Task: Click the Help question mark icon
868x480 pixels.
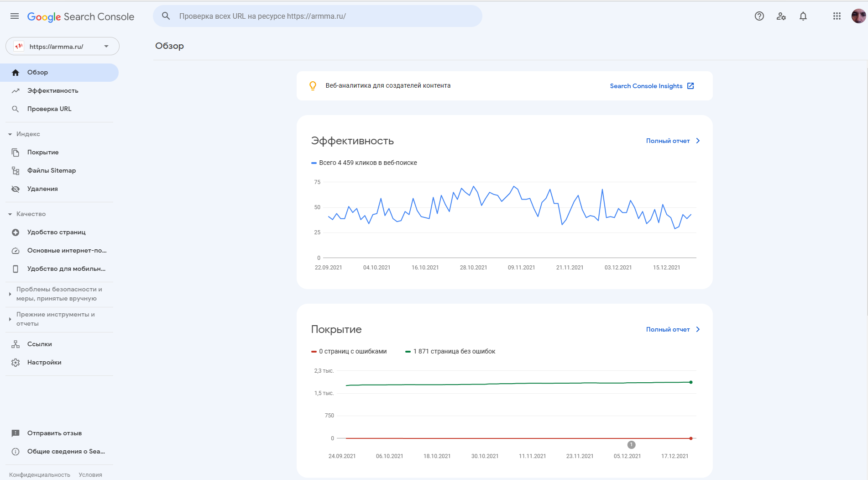Action: click(x=759, y=16)
